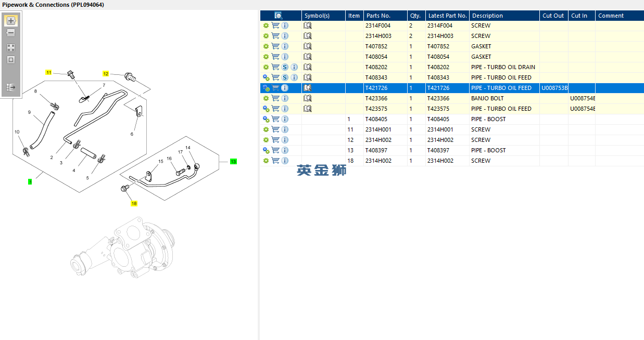Select the zoom in tool in diagram toolbar
This screenshot has width=644, height=340.
pos(11,21)
